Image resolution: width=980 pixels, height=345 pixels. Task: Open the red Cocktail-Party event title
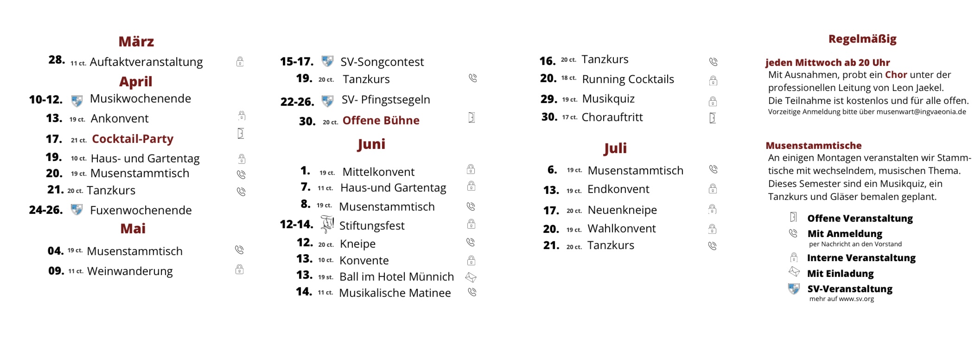click(133, 139)
